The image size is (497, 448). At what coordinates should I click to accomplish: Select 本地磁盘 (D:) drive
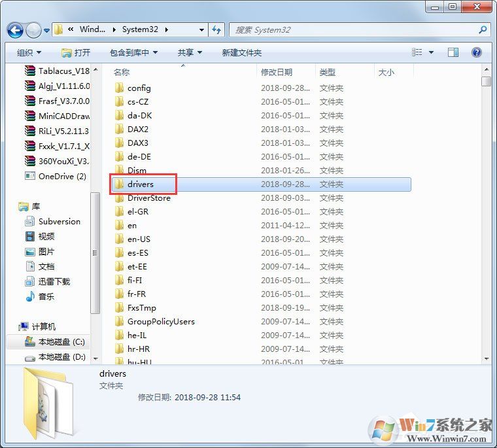click(55, 357)
